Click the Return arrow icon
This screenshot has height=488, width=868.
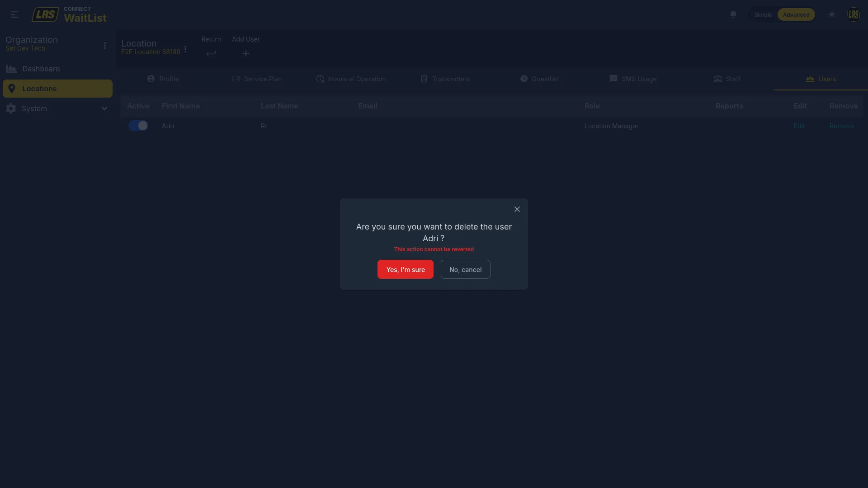[211, 53]
